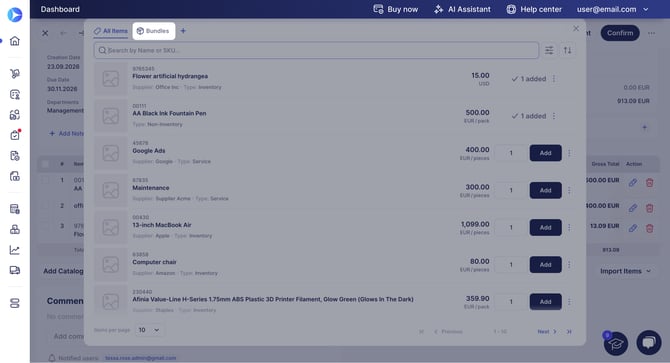Edit the first line item (500.00 EUR)
670x363 pixels.
click(633, 183)
